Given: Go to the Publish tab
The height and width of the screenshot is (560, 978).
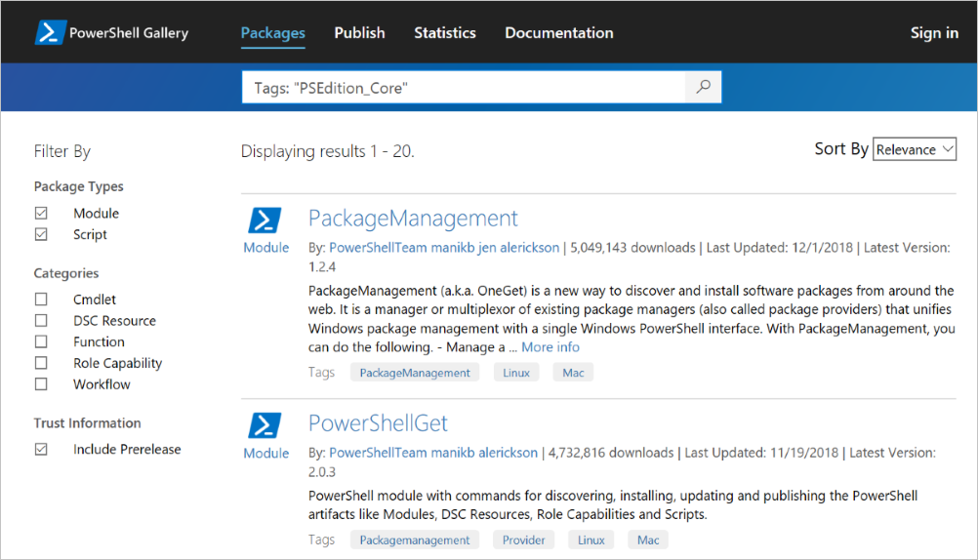Looking at the screenshot, I should (x=359, y=33).
